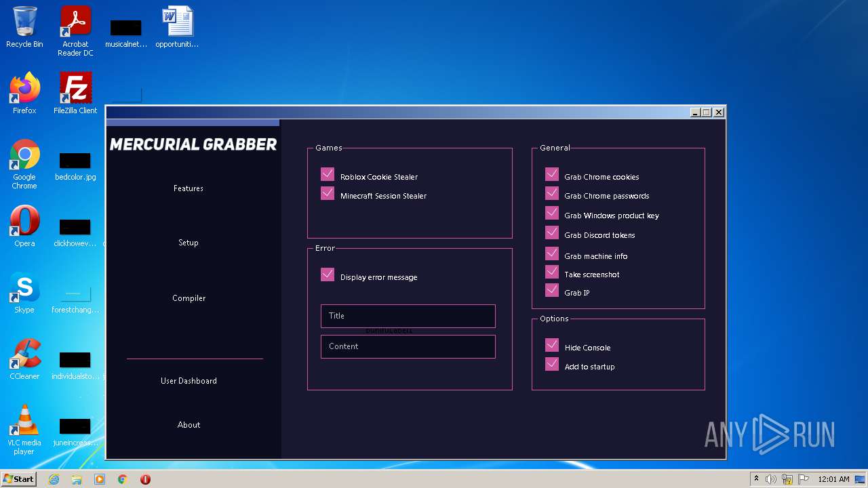This screenshot has width=868, height=488.
Task: Launch Acrobat Reader DC from desktop
Action: pyautogui.click(x=75, y=31)
